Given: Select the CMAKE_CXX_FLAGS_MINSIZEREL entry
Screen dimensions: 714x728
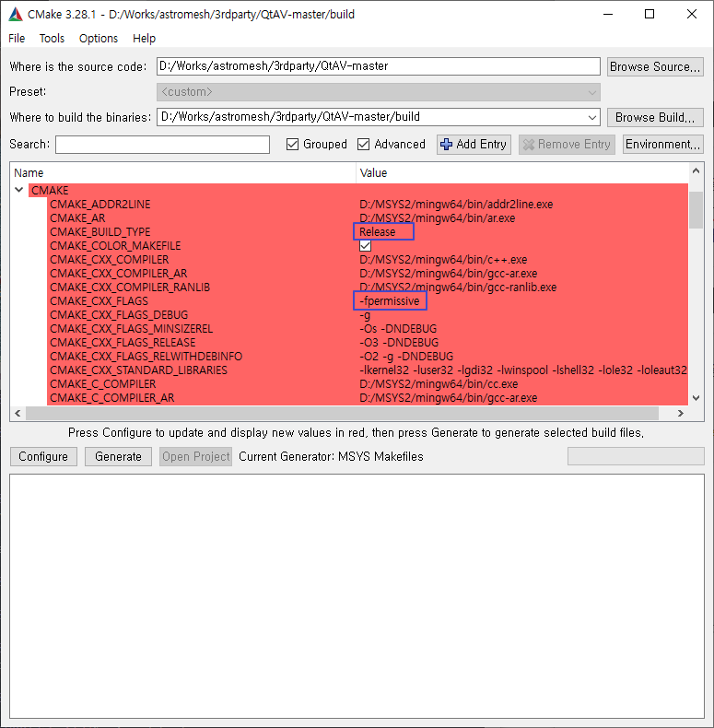Looking at the screenshot, I should 131,329.
